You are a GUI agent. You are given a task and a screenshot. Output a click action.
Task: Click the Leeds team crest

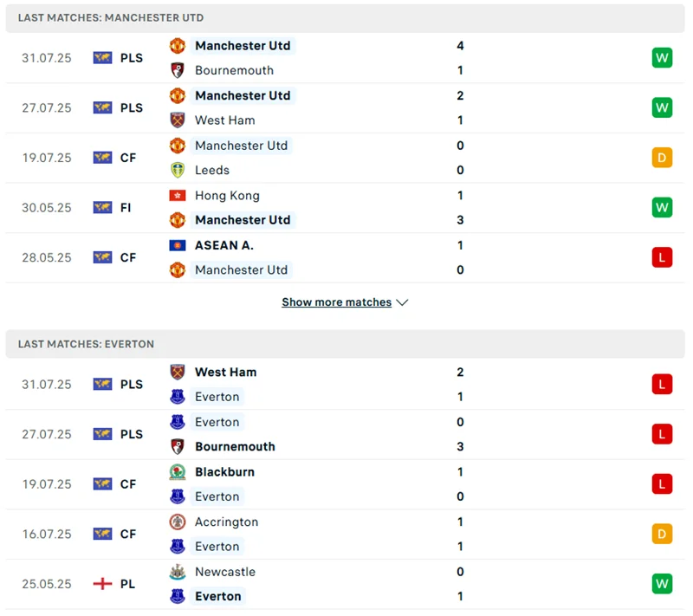178,170
